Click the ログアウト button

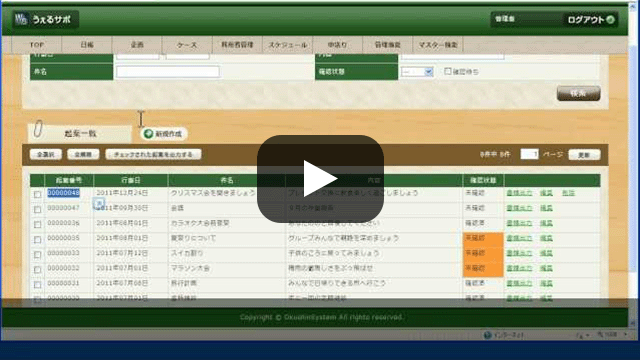click(591, 20)
